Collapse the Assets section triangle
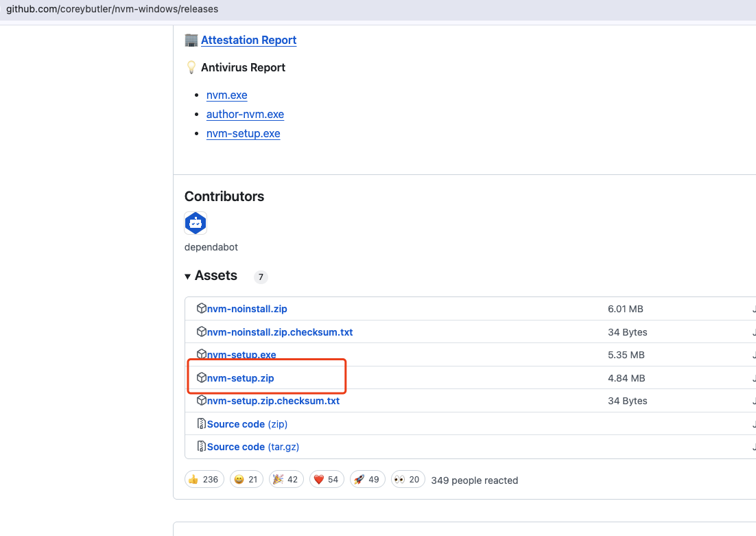The width and height of the screenshot is (756, 536). click(x=187, y=277)
